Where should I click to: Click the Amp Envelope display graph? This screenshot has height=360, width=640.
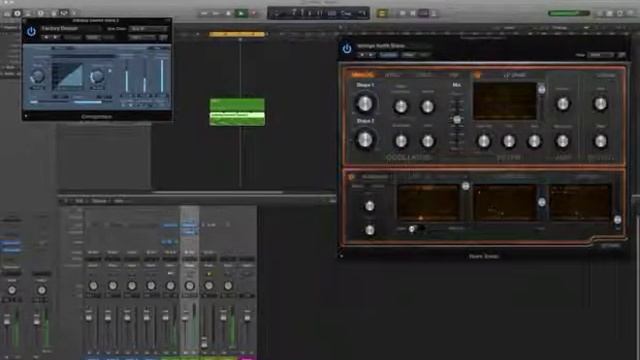point(580,202)
